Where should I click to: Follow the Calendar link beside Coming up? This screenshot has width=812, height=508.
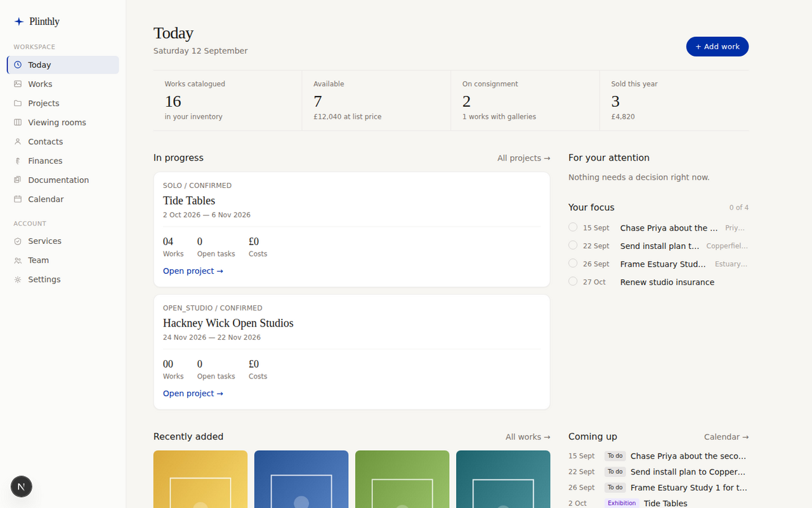[x=726, y=437]
